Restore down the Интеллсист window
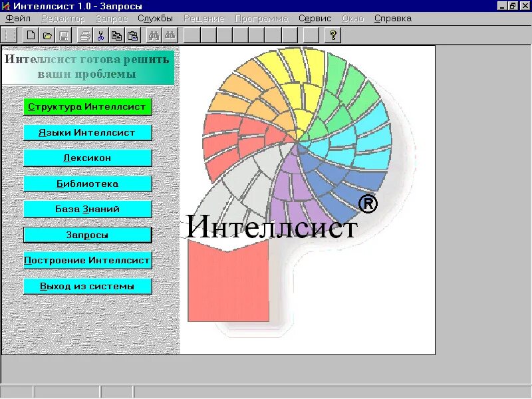 pyautogui.click(x=513, y=6)
